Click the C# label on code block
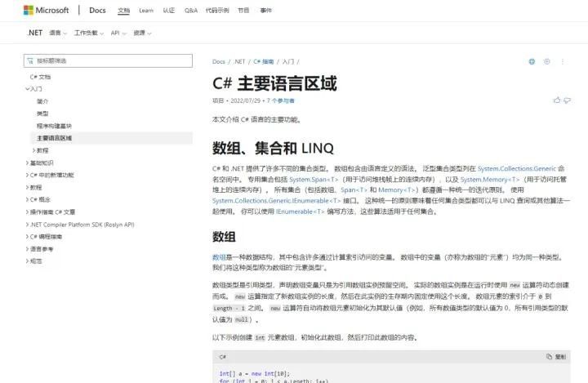Screen dimensions: 588x383 223,357
